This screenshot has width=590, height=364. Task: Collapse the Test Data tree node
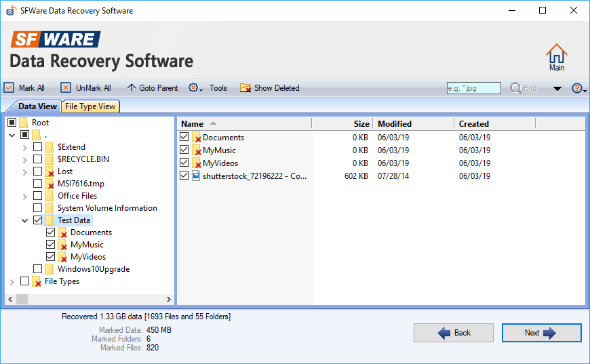(x=25, y=220)
